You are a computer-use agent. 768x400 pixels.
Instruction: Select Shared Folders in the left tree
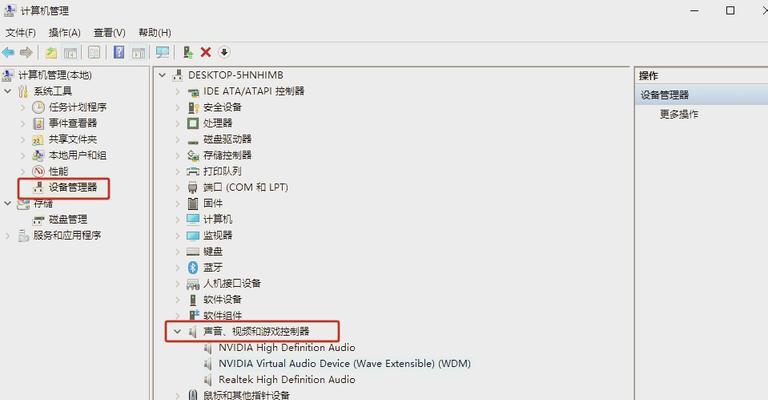click(x=72, y=139)
